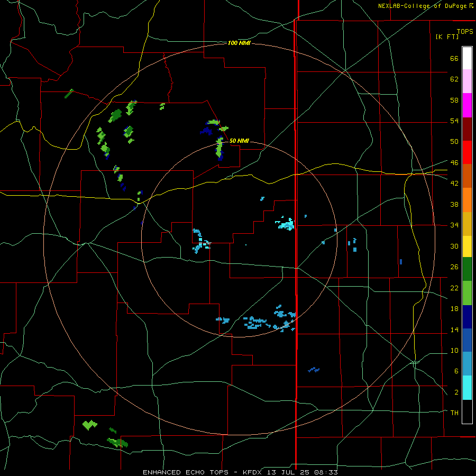Pick the dark orange legend swatch
This screenshot has height=476, width=476.
(x=467, y=176)
